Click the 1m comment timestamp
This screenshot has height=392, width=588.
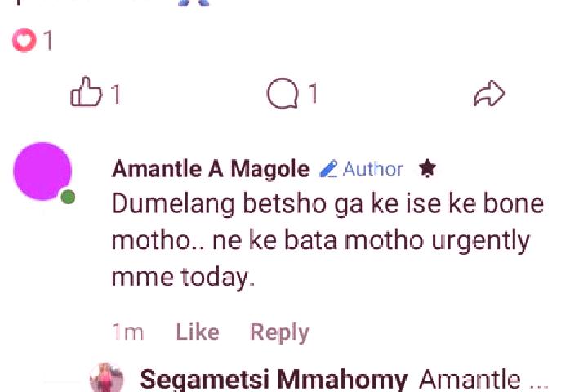click(127, 332)
